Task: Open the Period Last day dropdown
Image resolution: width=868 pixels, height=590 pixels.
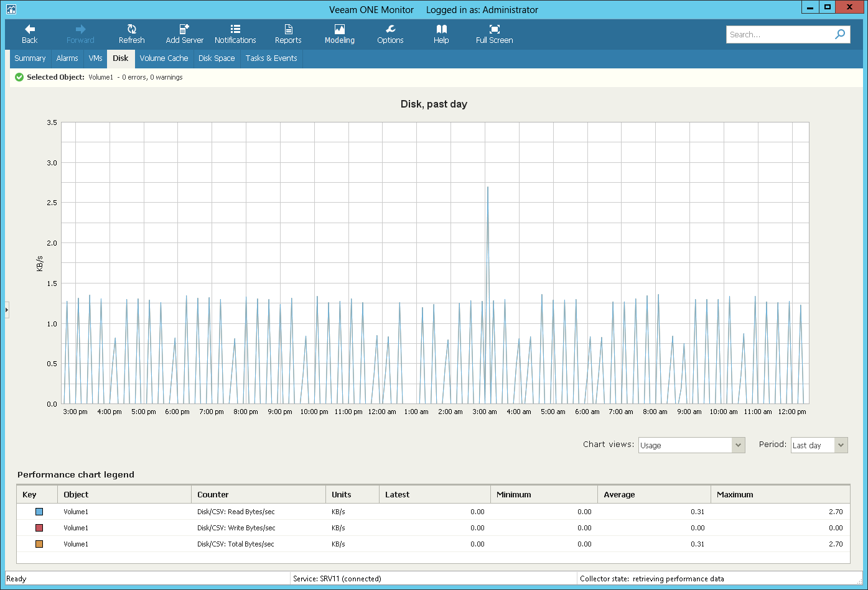Action: click(819, 445)
